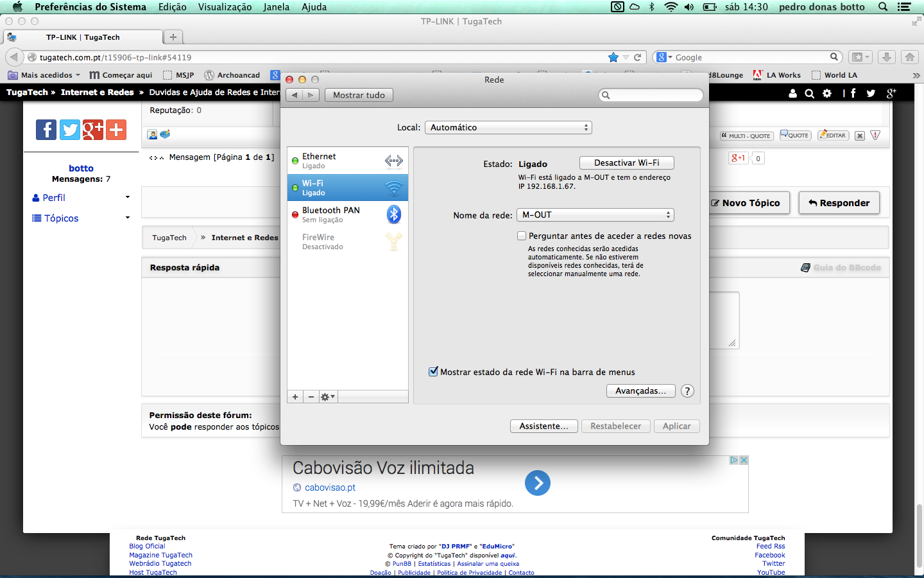924x578 pixels.
Task: Share on Google+ using the red square icon
Action: (93, 130)
